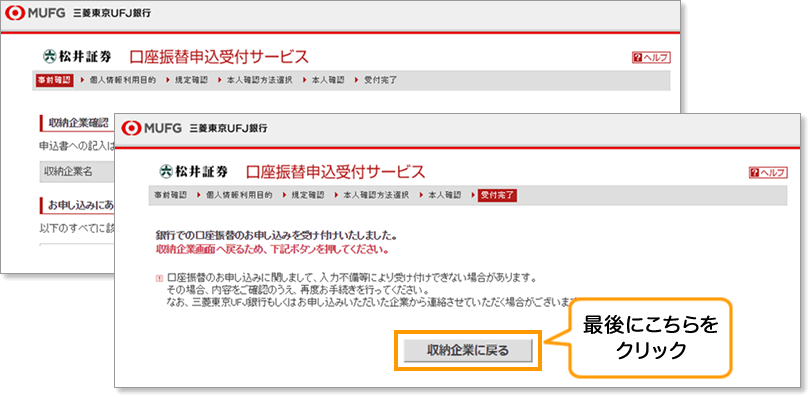Click 松井証券 logo in front window
The height and width of the screenshot is (397, 809).
pyautogui.click(x=194, y=172)
